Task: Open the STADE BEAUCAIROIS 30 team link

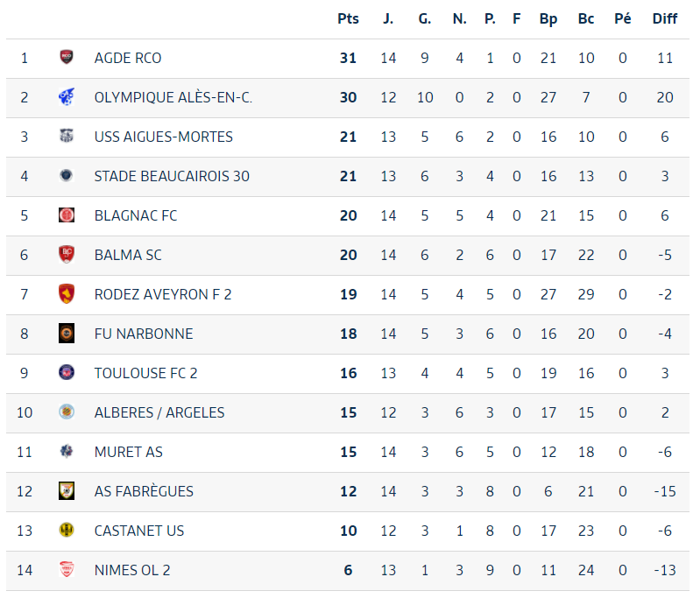Action: click(x=172, y=176)
